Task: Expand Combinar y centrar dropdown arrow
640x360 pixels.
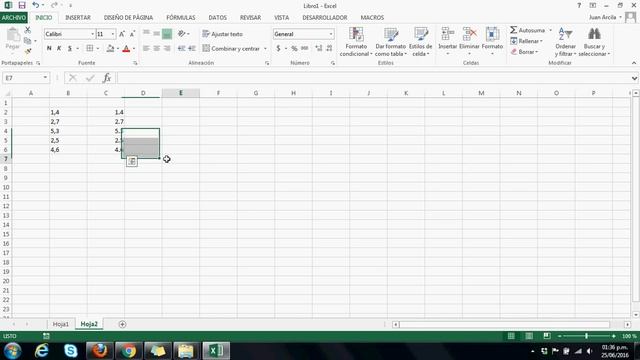Action: point(265,49)
